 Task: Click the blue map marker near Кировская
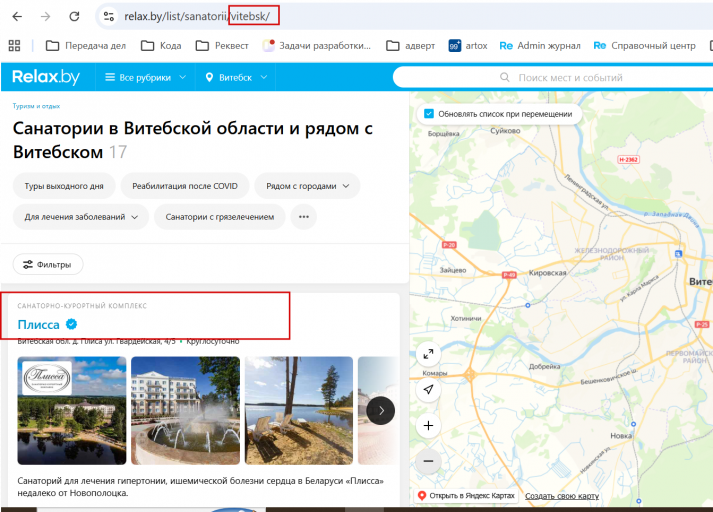(528, 306)
